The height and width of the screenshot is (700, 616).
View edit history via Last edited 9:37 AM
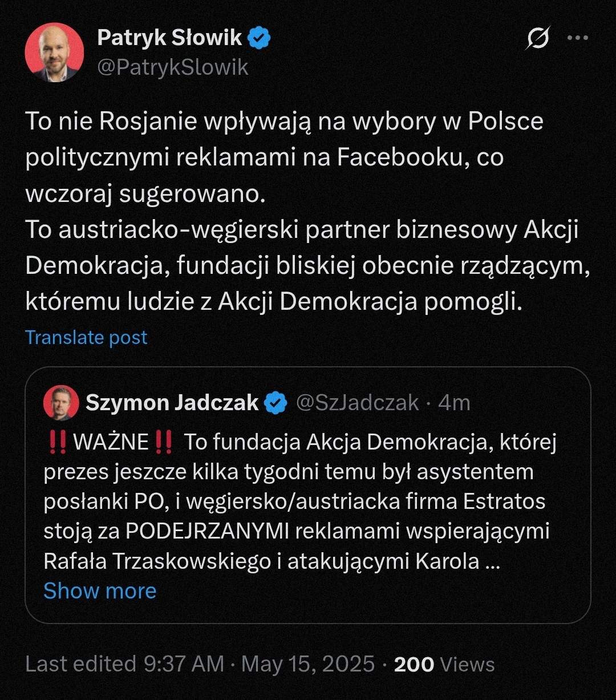click(x=125, y=664)
